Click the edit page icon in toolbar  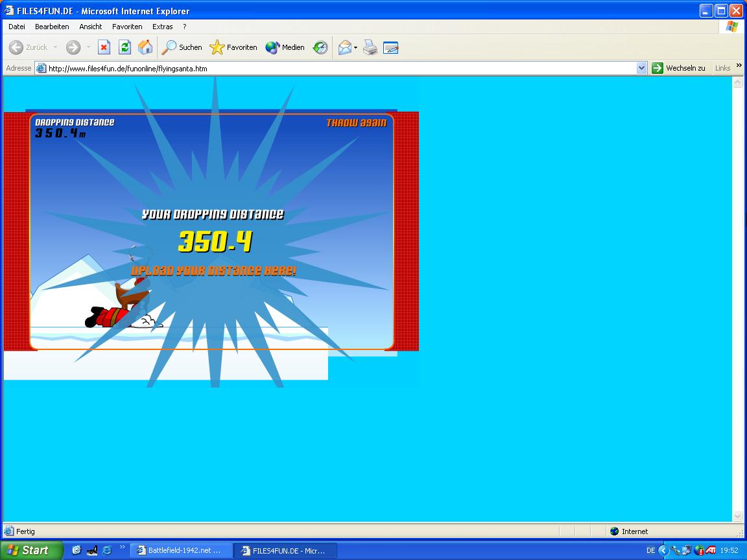click(x=390, y=47)
